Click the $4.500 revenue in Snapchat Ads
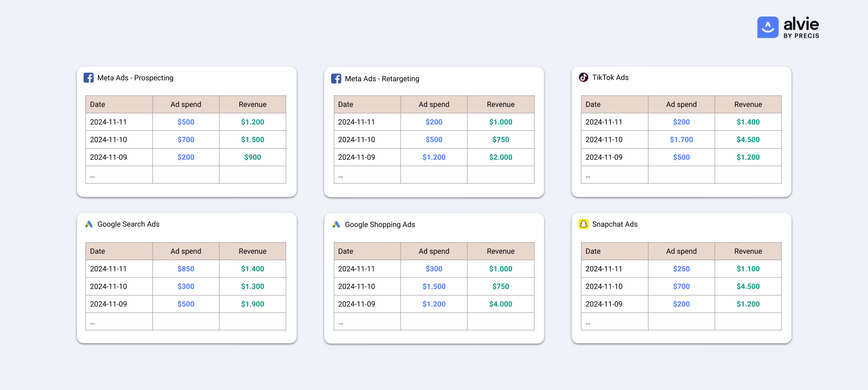Image resolution: width=868 pixels, height=390 pixels. coord(748,287)
